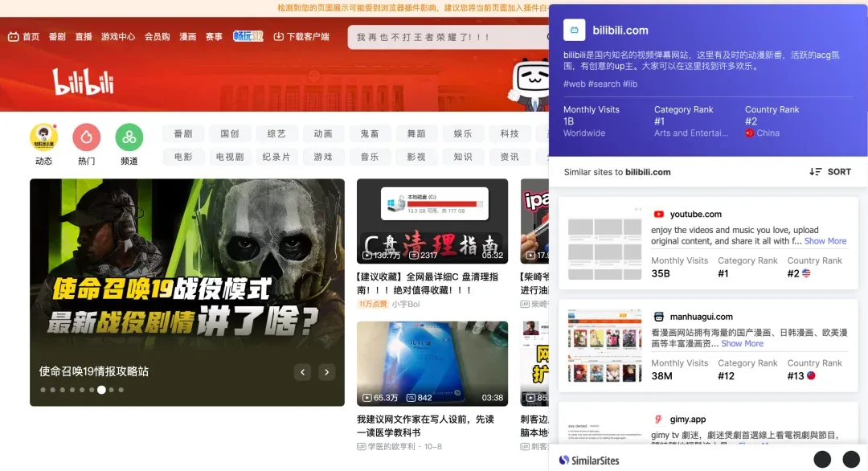The height and width of the screenshot is (471, 868).
Task: Click the 使命召唤19情报攻略站 carousel caption
Action: (x=93, y=371)
